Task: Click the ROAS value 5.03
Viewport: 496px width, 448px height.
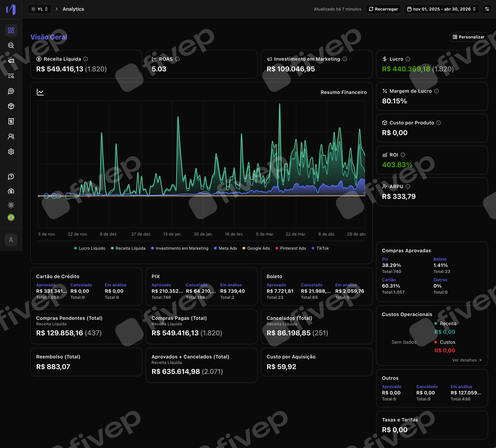Action: click(x=159, y=69)
